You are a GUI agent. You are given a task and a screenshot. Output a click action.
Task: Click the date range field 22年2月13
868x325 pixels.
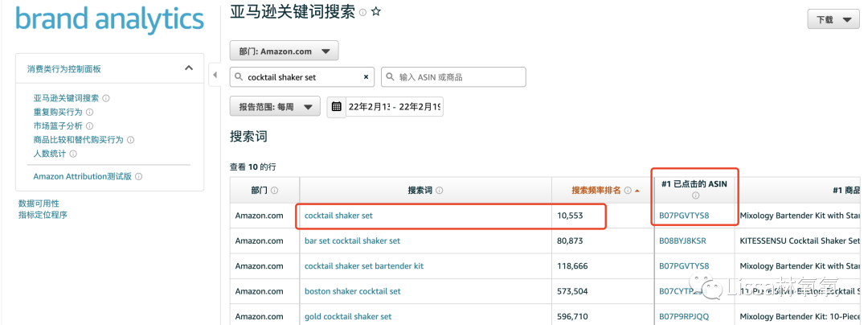(x=394, y=106)
